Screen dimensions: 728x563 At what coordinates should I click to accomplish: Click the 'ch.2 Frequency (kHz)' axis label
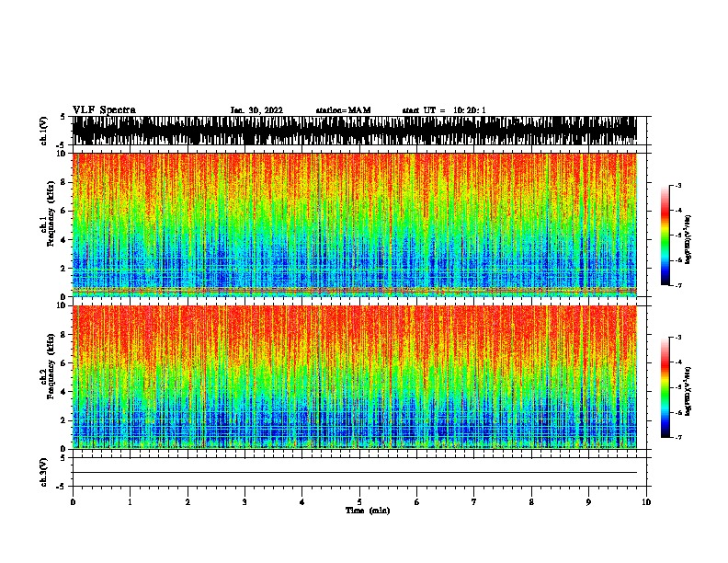click(x=48, y=366)
